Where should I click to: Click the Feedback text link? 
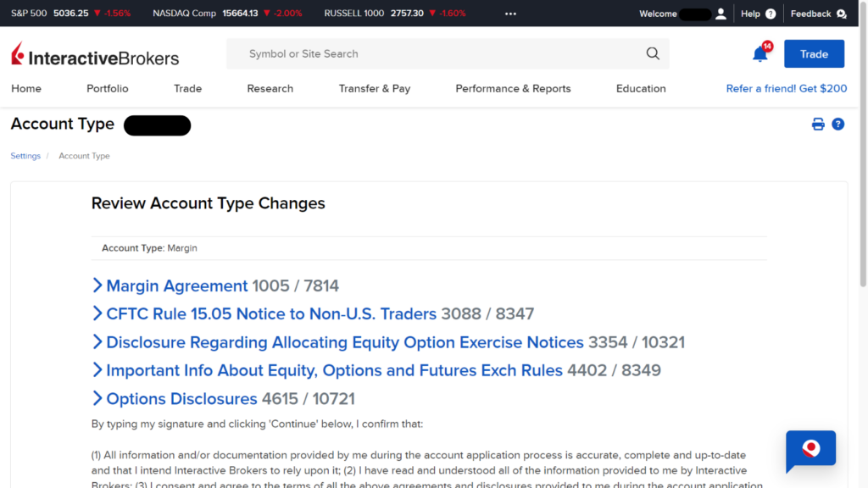click(810, 14)
